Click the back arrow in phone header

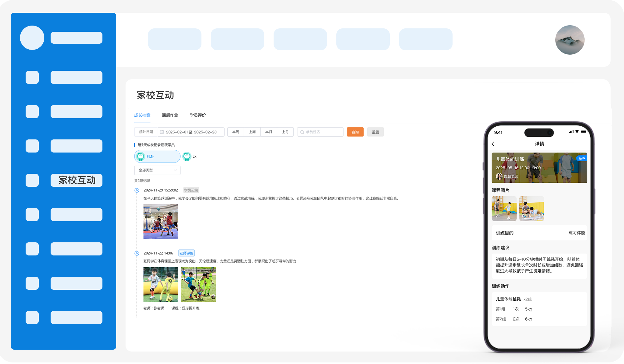click(x=493, y=144)
